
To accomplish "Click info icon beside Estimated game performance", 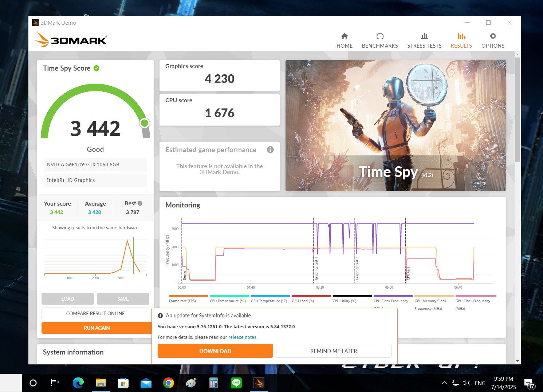I will click(x=270, y=150).
